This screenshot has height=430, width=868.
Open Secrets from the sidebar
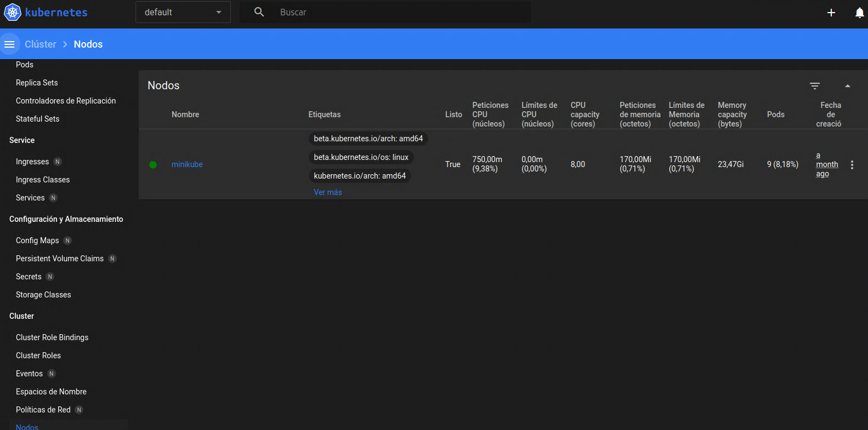coord(29,277)
